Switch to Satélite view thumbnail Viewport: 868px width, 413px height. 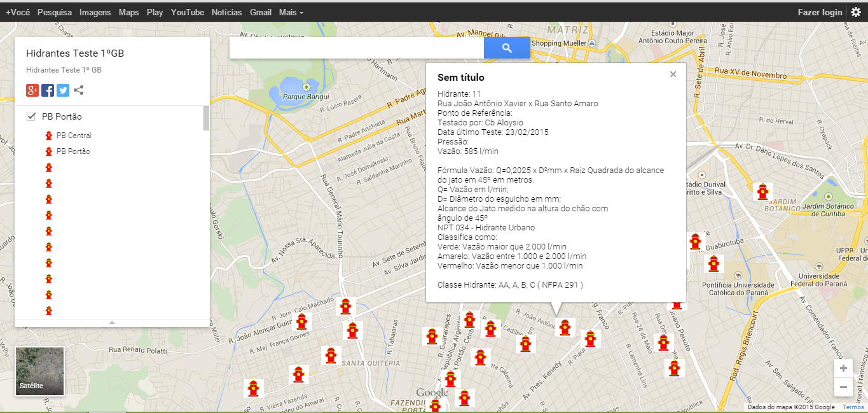click(39, 370)
